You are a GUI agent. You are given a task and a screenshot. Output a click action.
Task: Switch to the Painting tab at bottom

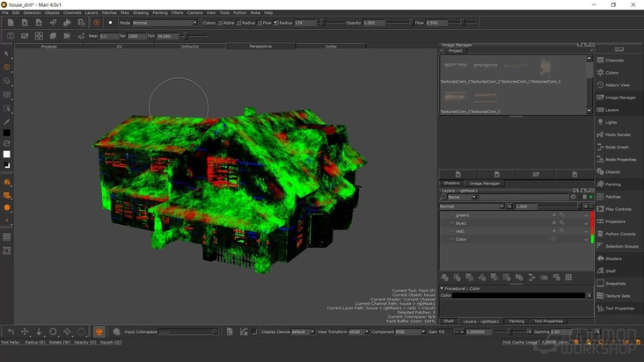pyautogui.click(x=516, y=321)
